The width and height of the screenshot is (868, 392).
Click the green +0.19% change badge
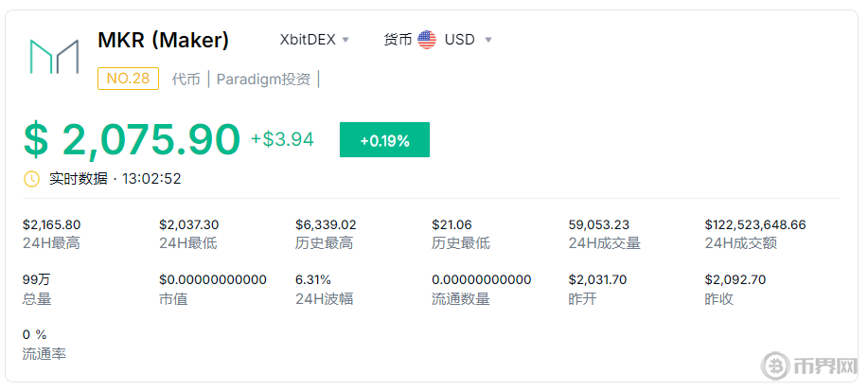(x=384, y=140)
